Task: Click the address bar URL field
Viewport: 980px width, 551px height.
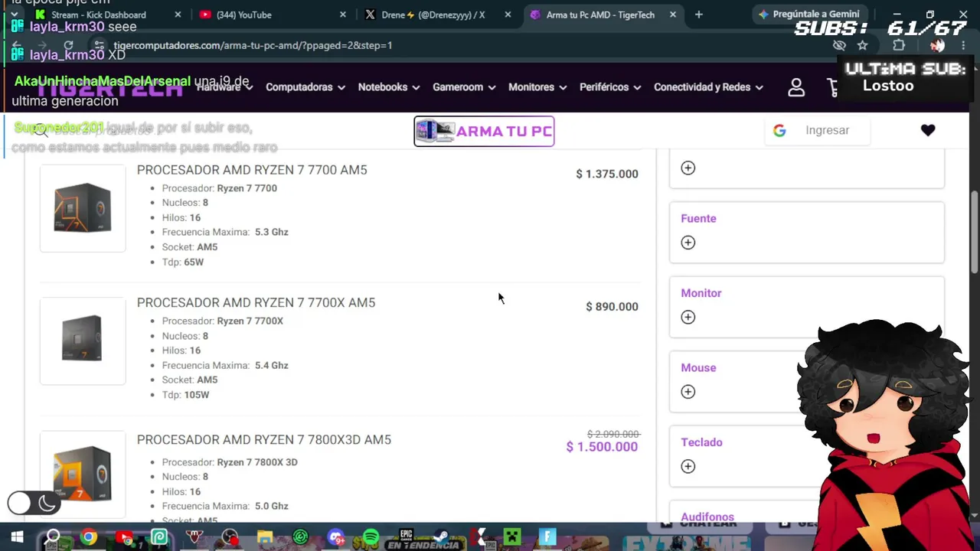Action: (x=459, y=45)
